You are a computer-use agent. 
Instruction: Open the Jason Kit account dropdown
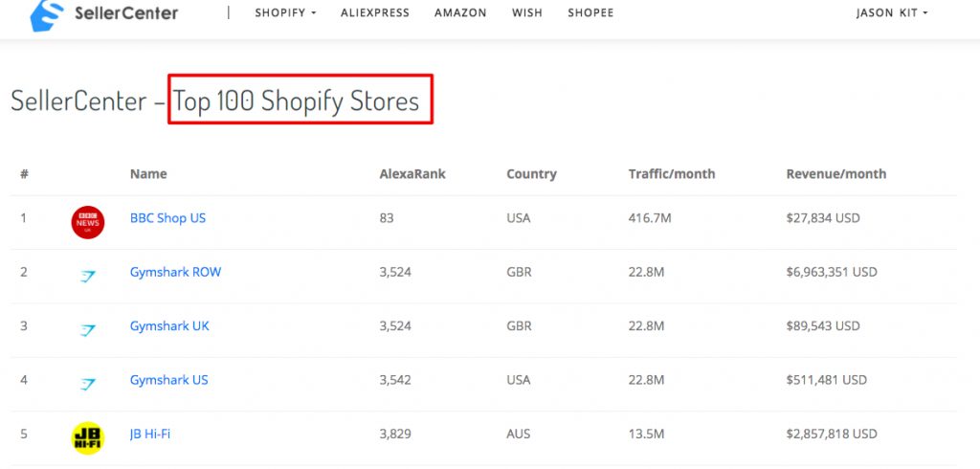pos(892,12)
